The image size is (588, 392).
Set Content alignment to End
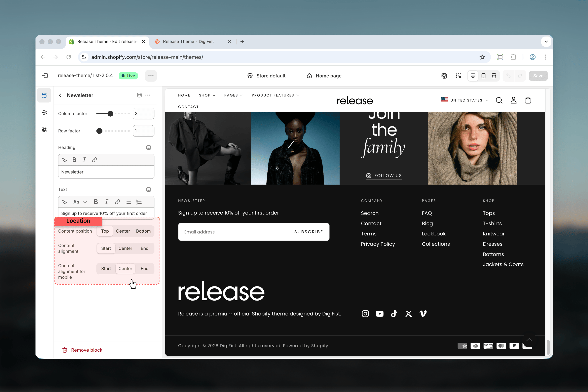(144, 248)
